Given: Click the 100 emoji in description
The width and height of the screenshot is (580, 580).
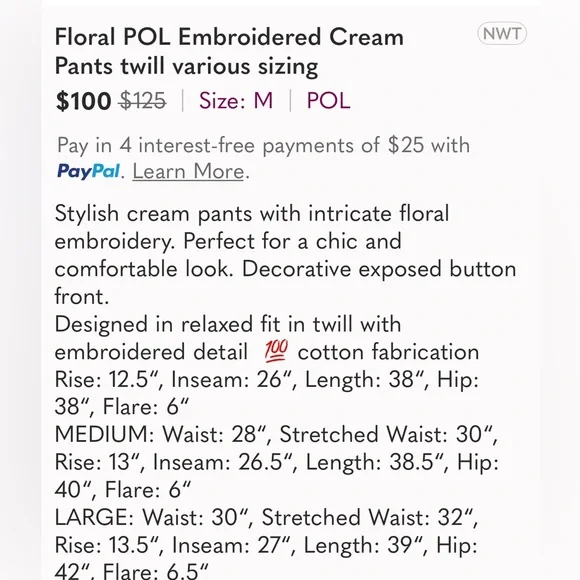Looking at the screenshot, I should [276, 351].
